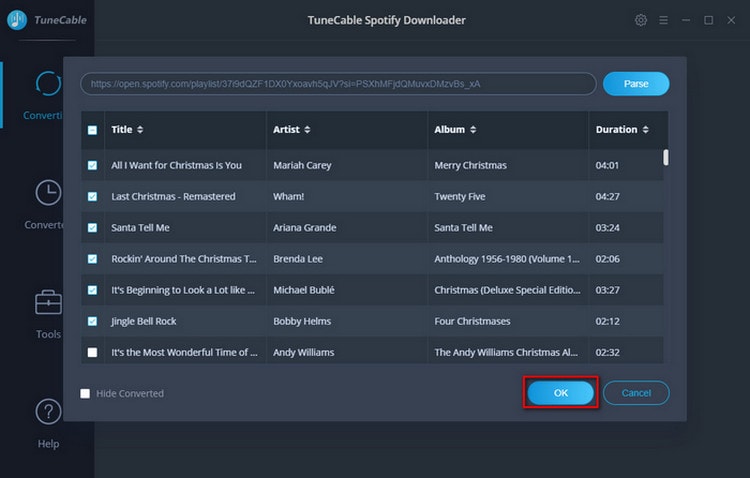Uncheck the Santa Tell Me checkbox
This screenshot has height=478, width=750.
pyautogui.click(x=92, y=228)
